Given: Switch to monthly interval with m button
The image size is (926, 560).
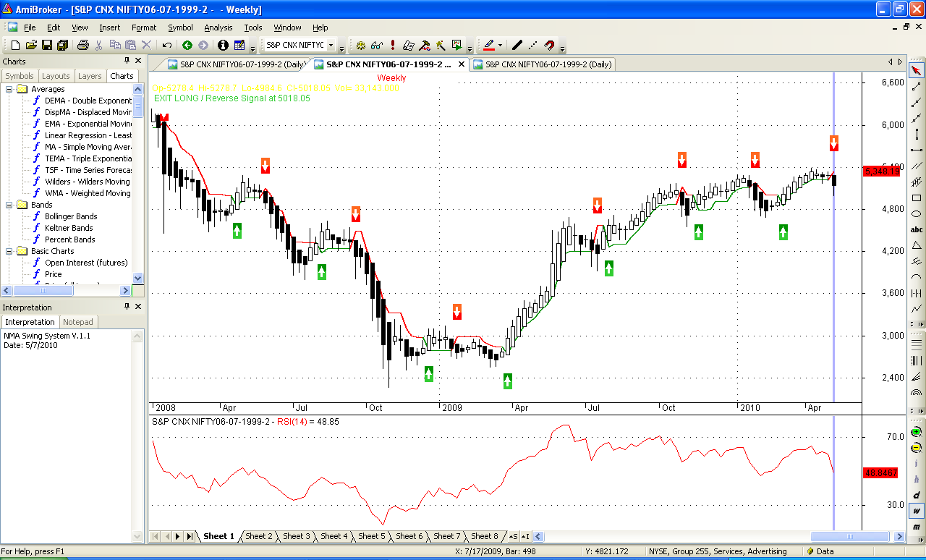Looking at the screenshot, I should 917,527.
